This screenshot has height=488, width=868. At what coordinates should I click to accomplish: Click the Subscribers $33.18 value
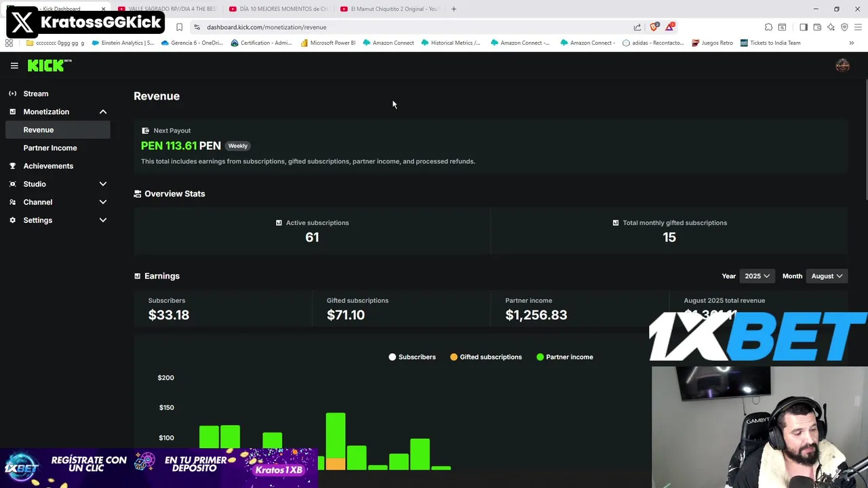tap(169, 315)
